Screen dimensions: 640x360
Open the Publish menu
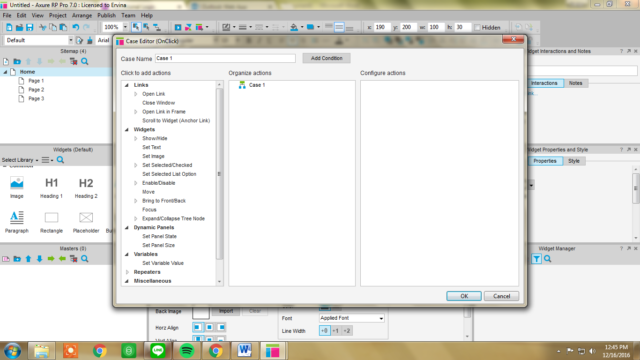point(107,16)
